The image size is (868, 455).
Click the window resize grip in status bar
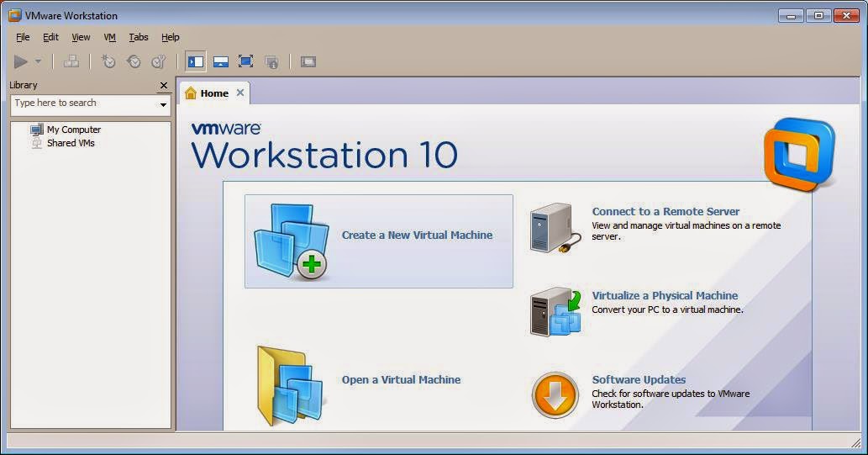[x=855, y=442]
